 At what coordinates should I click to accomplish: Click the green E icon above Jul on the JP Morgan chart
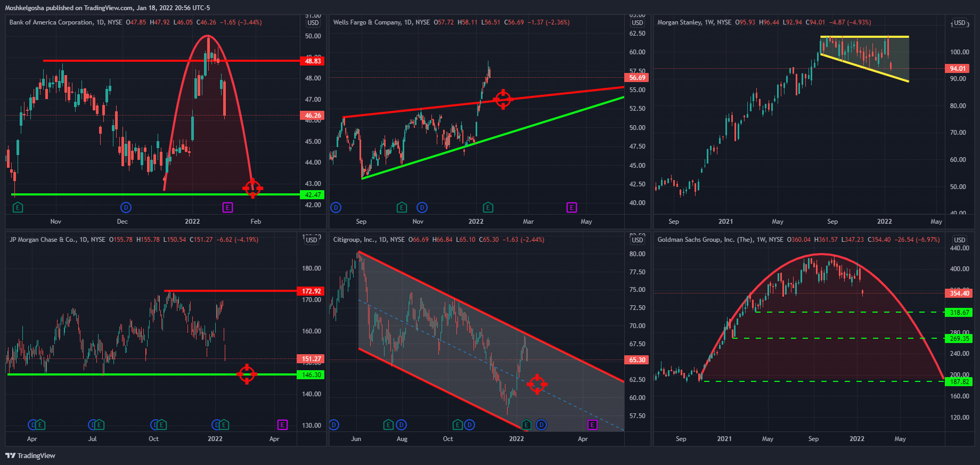(x=100, y=425)
